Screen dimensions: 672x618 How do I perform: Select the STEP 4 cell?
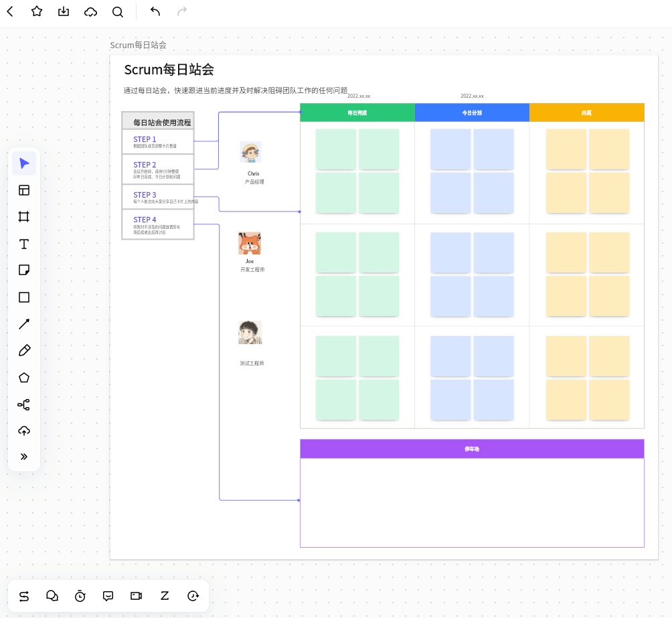(158, 224)
